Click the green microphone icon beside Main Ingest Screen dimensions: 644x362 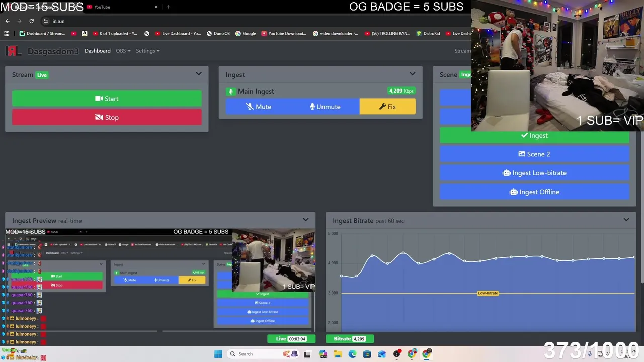230,92
